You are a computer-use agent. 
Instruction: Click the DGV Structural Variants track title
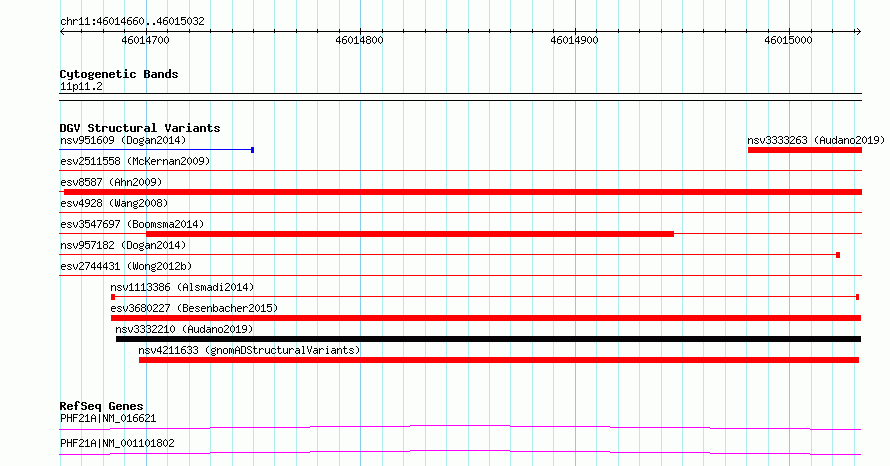(140, 128)
